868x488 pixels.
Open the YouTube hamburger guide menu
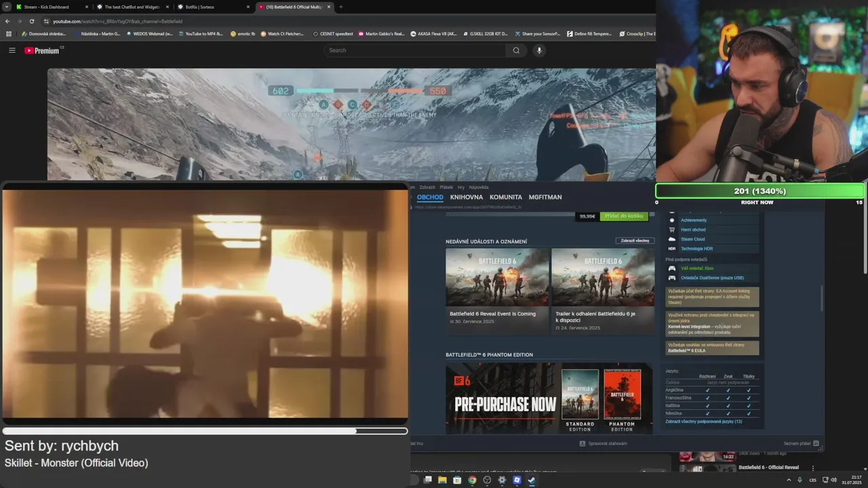12,50
